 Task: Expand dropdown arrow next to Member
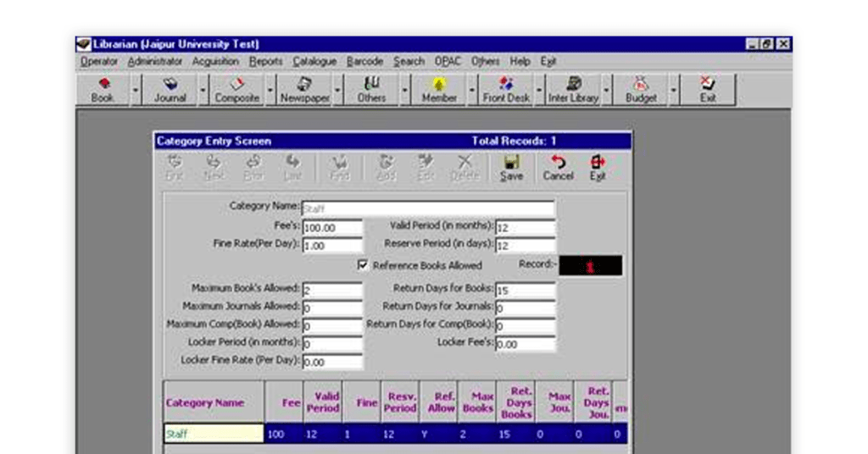[472, 90]
